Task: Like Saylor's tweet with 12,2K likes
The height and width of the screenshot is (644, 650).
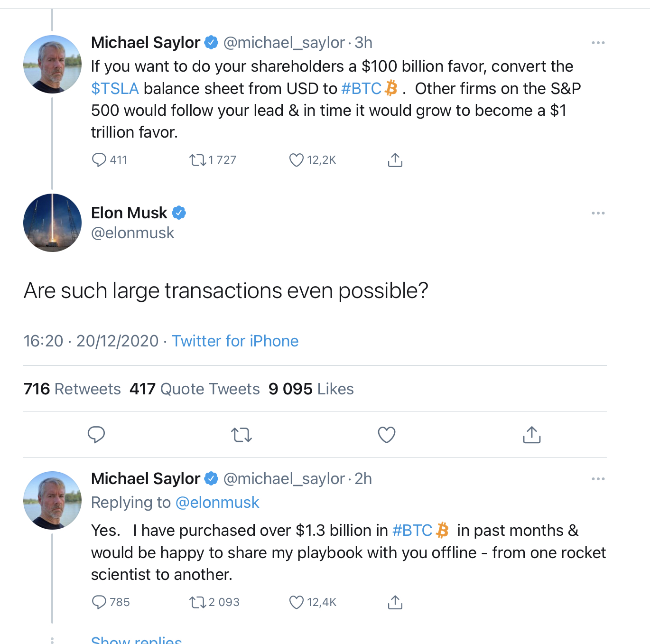Action: click(x=297, y=160)
